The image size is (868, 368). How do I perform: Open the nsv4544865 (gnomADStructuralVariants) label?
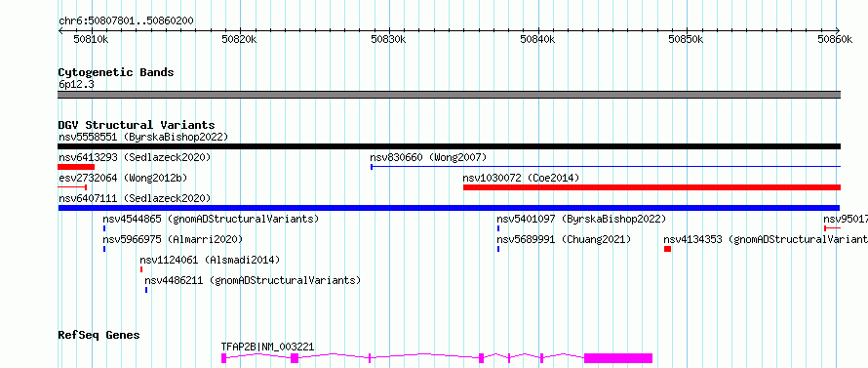(211, 219)
